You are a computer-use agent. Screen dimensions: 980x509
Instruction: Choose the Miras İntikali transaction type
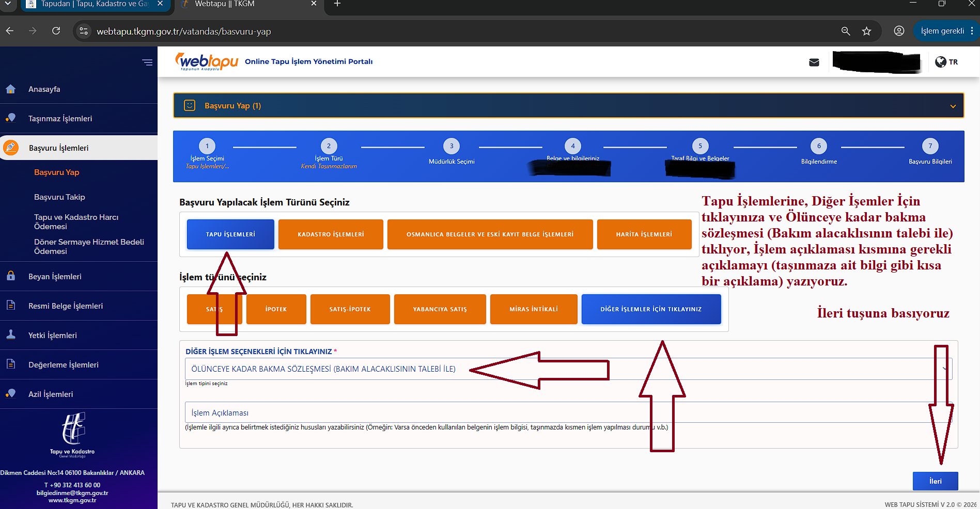pos(534,309)
